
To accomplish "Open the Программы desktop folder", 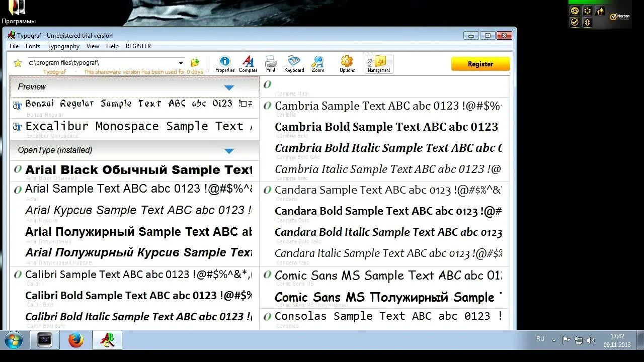I will coord(18,13).
